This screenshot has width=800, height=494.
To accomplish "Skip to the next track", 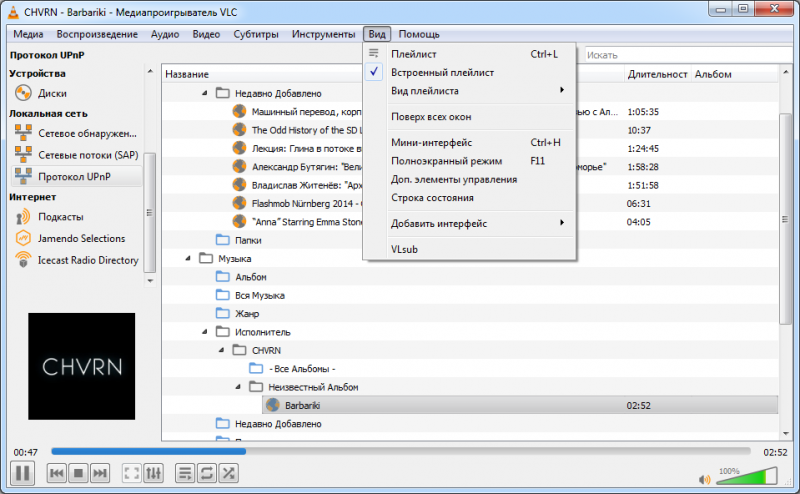I will coord(100,473).
